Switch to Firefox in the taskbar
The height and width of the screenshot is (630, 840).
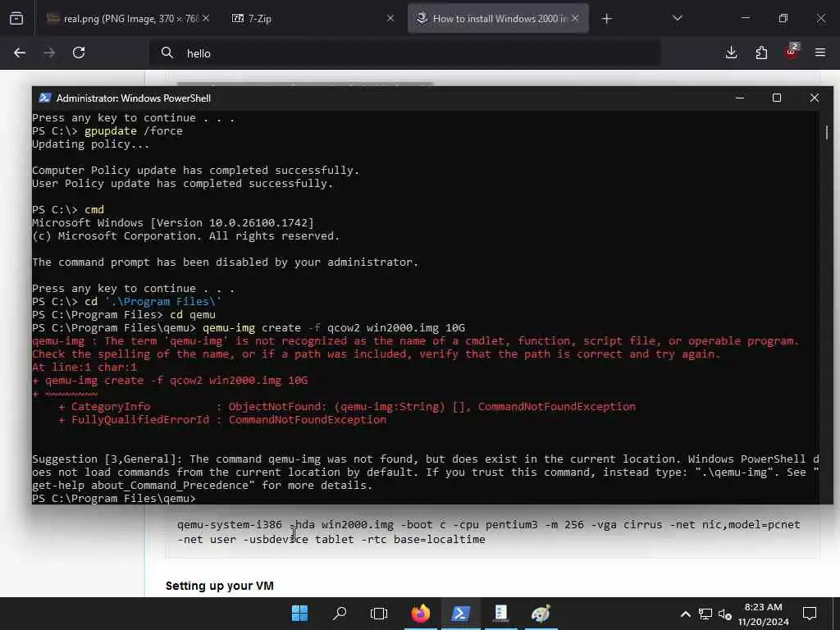point(421,614)
